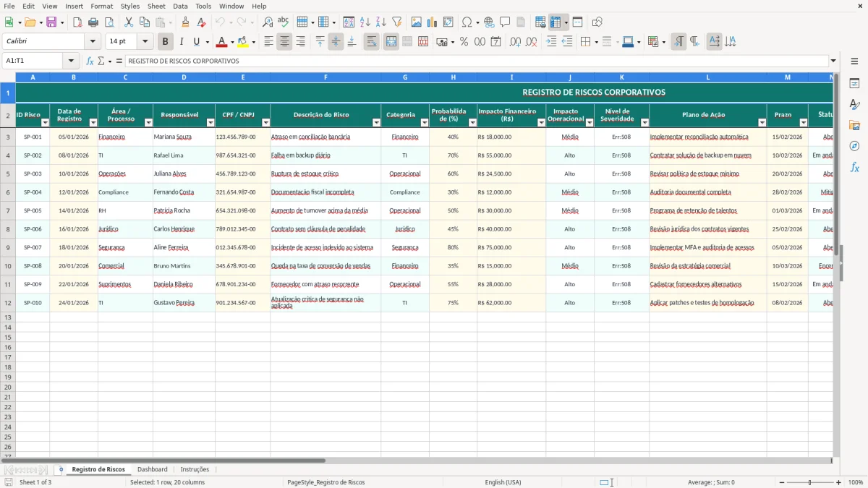Click the Export as PDF icon

77,22
